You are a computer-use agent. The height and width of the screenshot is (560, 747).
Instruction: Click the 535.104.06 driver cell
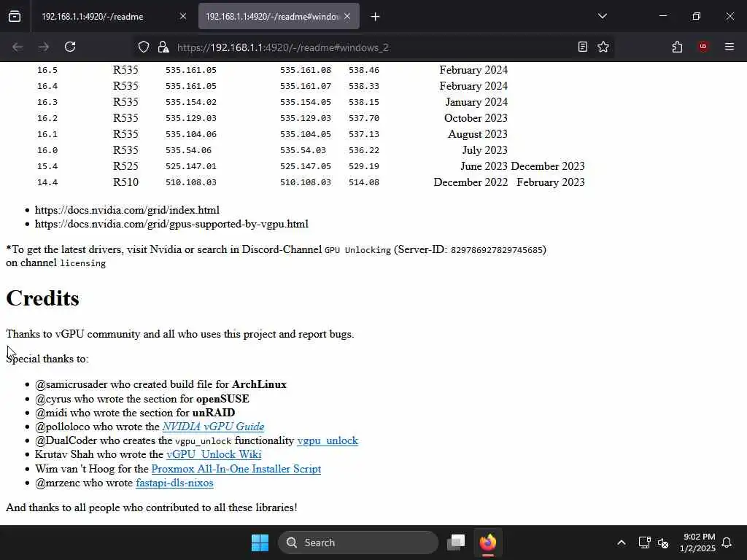pyautogui.click(x=191, y=134)
